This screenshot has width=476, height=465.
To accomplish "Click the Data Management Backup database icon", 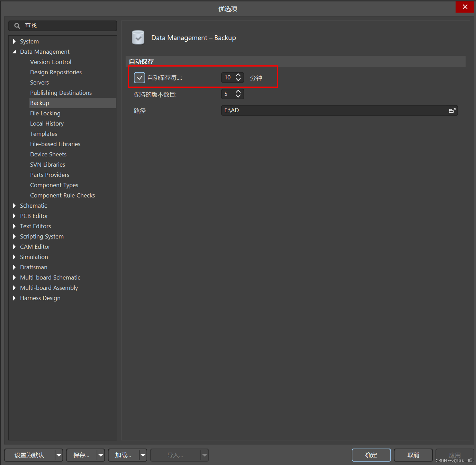I will tap(138, 38).
